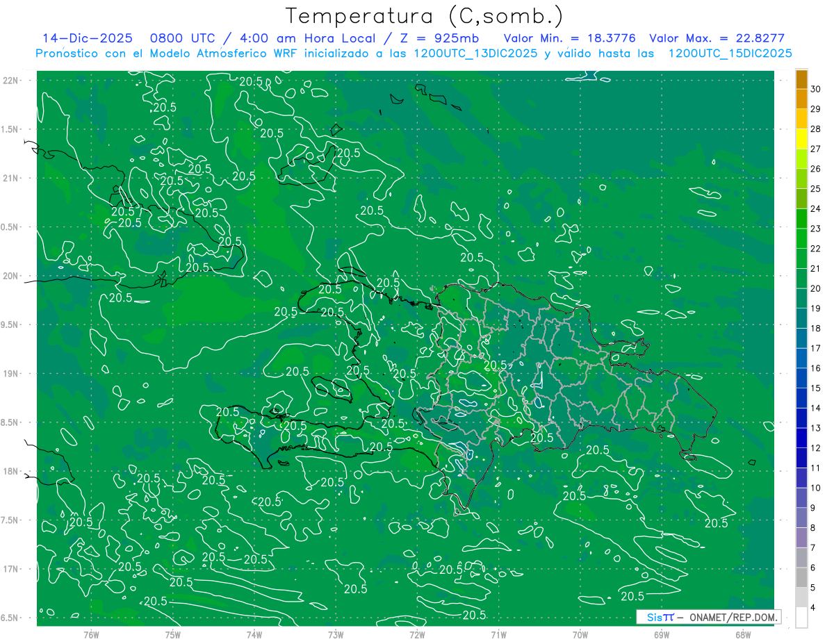This screenshot has height=644, width=834.
Task: Click the "Valor Max. = 22.8277" readout
Action: click(x=717, y=38)
